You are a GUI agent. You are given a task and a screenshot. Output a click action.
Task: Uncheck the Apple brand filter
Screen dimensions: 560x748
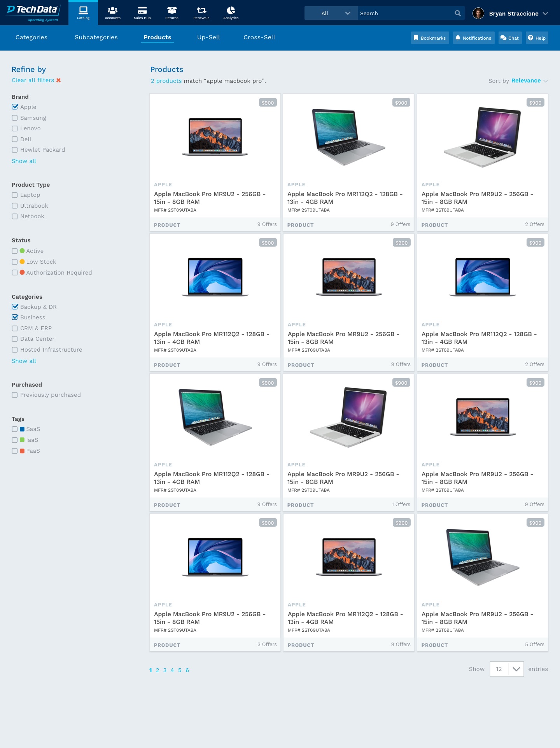click(15, 107)
